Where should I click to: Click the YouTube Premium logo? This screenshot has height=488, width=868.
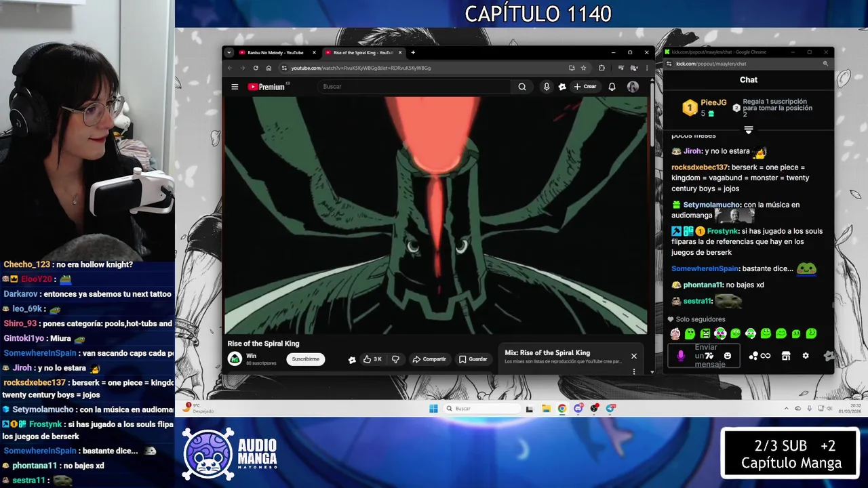(267, 87)
